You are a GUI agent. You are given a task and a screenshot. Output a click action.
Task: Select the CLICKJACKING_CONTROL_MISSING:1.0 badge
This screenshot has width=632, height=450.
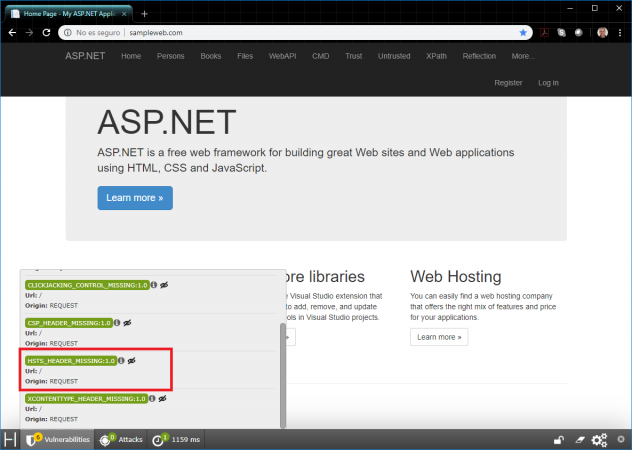click(x=87, y=285)
